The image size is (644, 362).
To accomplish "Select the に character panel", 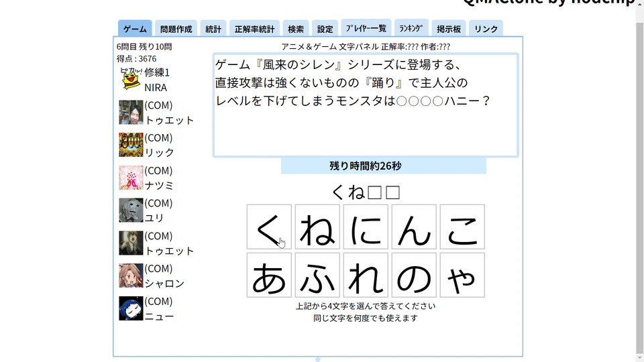I will [366, 227].
